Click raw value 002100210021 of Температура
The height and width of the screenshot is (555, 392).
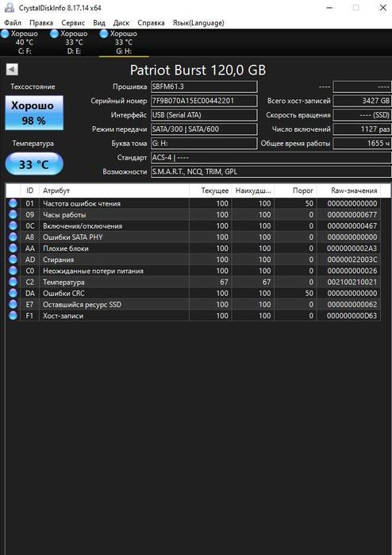tap(352, 282)
